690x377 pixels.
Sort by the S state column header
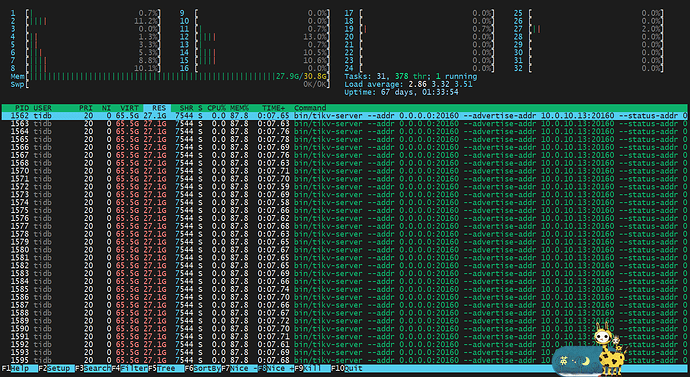200,108
